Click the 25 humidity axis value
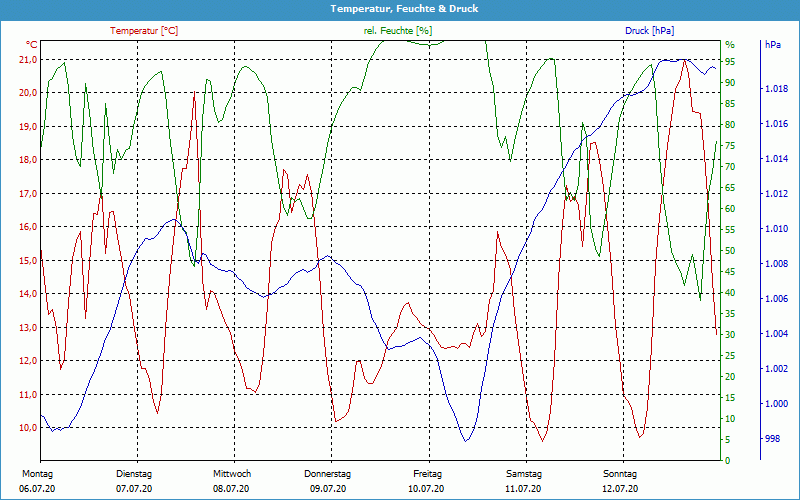The height and width of the screenshot is (500, 800). pyautogui.click(x=730, y=356)
